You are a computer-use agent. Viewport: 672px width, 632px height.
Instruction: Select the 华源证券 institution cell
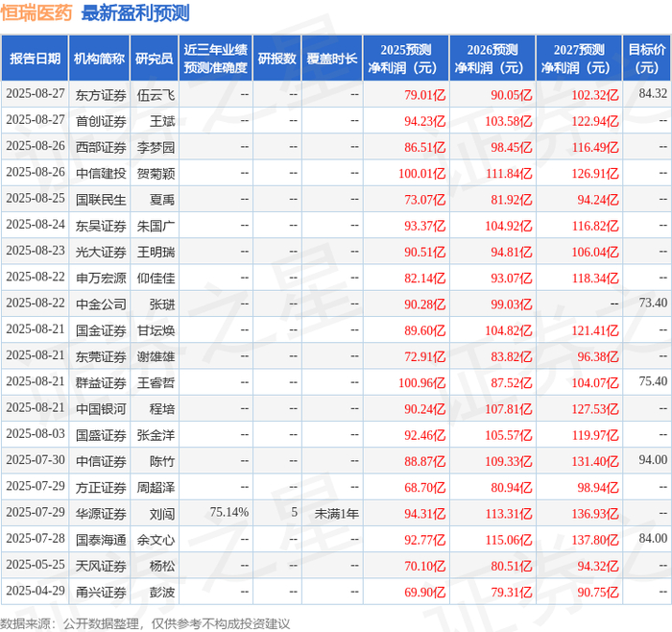click(101, 514)
